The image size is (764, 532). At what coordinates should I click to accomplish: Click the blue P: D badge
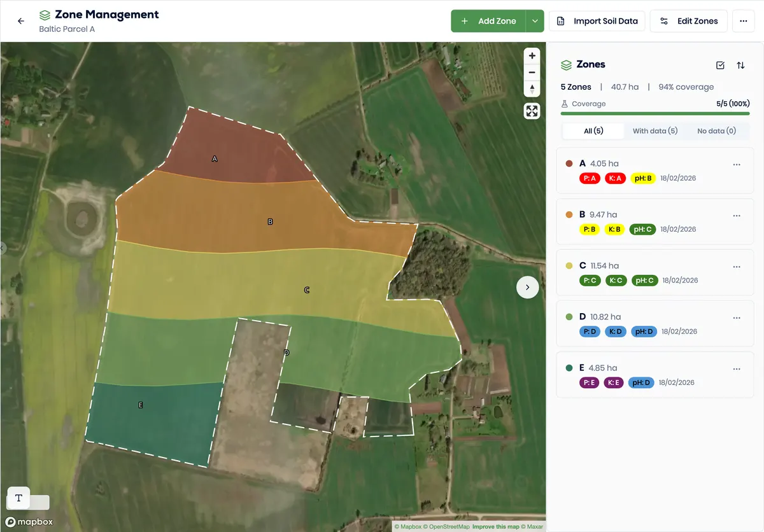tap(590, 332)
